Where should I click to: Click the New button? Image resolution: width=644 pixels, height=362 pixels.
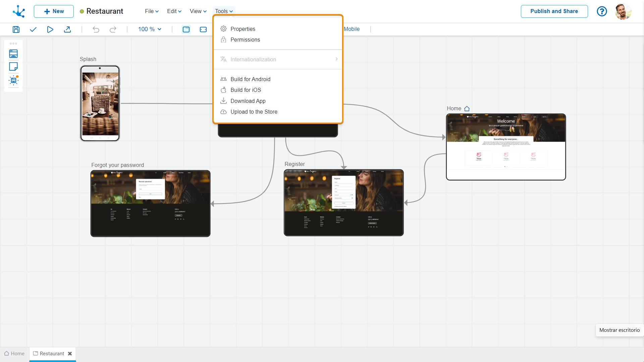[x=54, y=11]
